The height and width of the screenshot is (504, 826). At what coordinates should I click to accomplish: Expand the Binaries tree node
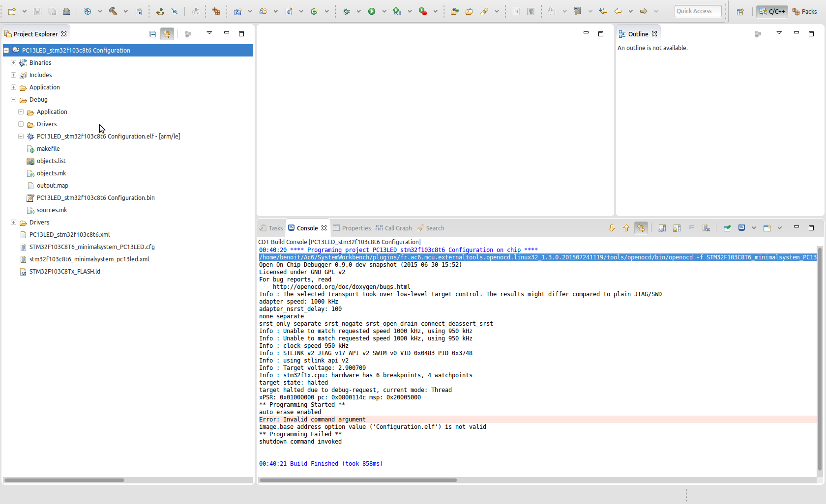14,63
